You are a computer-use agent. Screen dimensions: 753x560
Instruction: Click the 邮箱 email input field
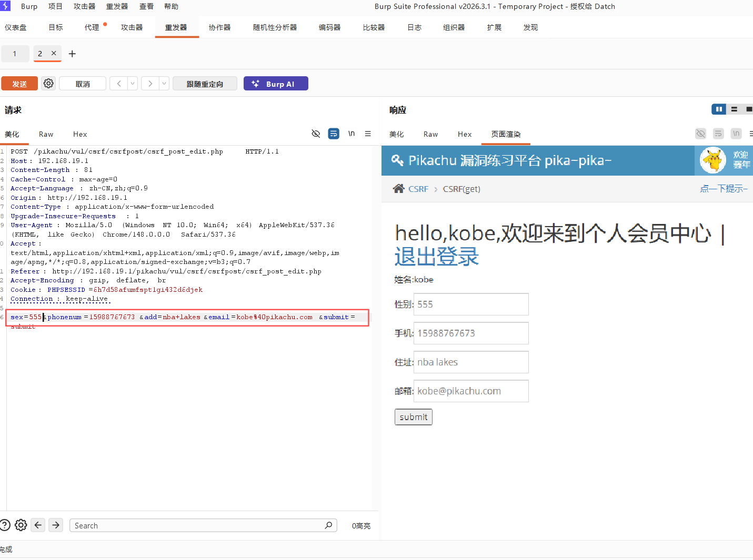[x=471, y=391]
